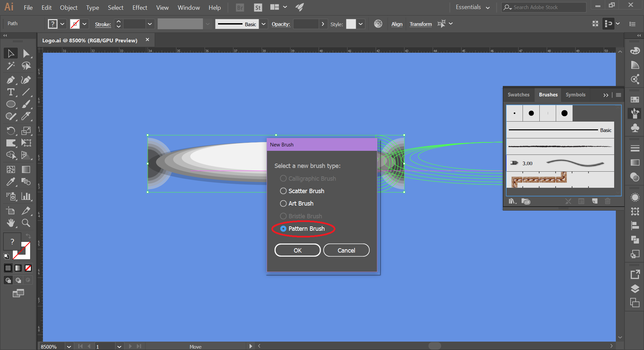Expand hidden panel tabs double arrow

(x=606, y=95)
